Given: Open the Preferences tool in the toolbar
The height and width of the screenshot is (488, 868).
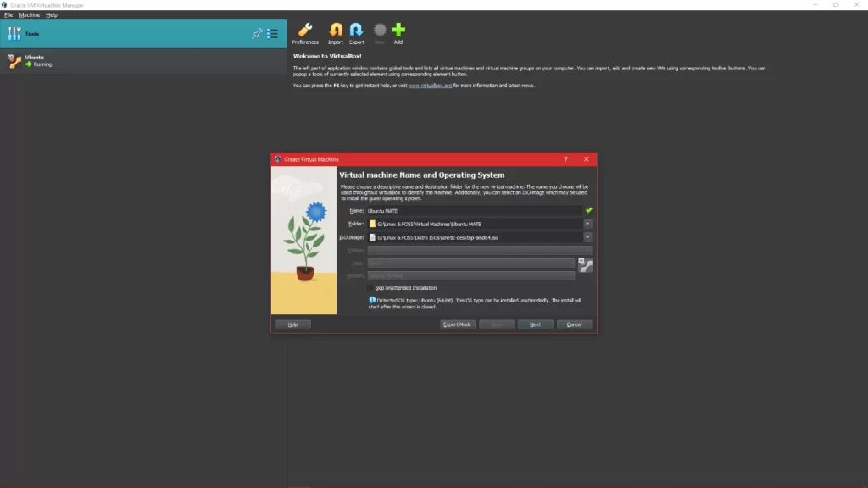Looking at the screenshot, I should [x=305, y=33].
